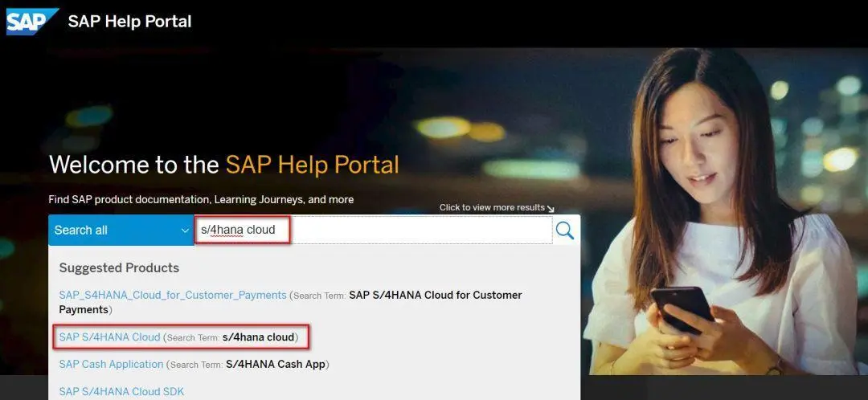Click the Suggested Products heading

point(119,267)
